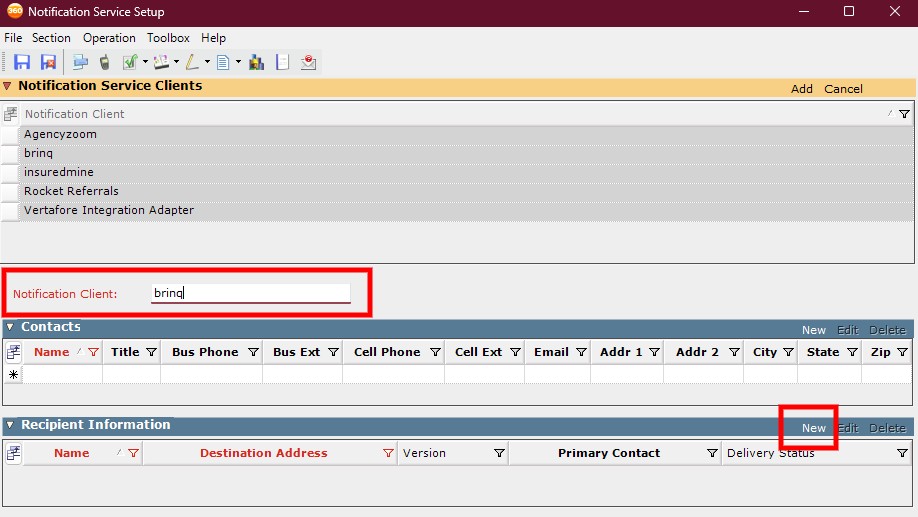Collapse the Contacts section triangle
The width and height of the screenshot is (918, 517).
(x=10, y=327)
